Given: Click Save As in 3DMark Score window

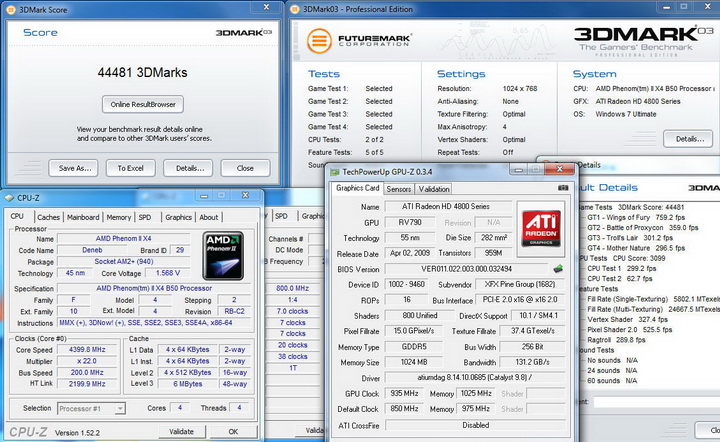Looking at the screenshot, I should [75, 168].
